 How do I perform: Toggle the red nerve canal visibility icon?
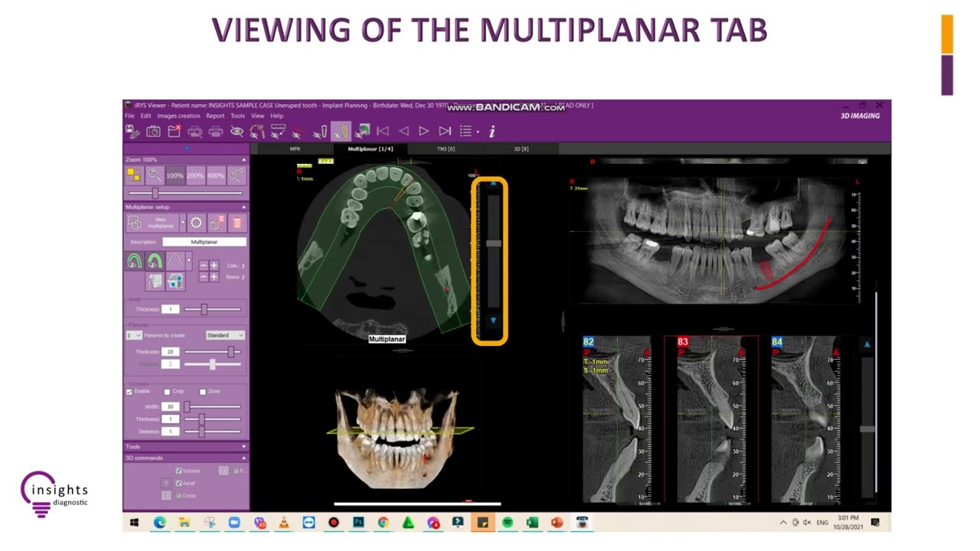coord(299,132)
